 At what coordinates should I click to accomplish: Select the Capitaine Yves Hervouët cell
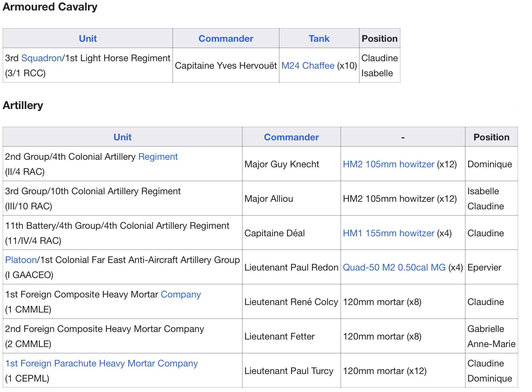point(226,66)
